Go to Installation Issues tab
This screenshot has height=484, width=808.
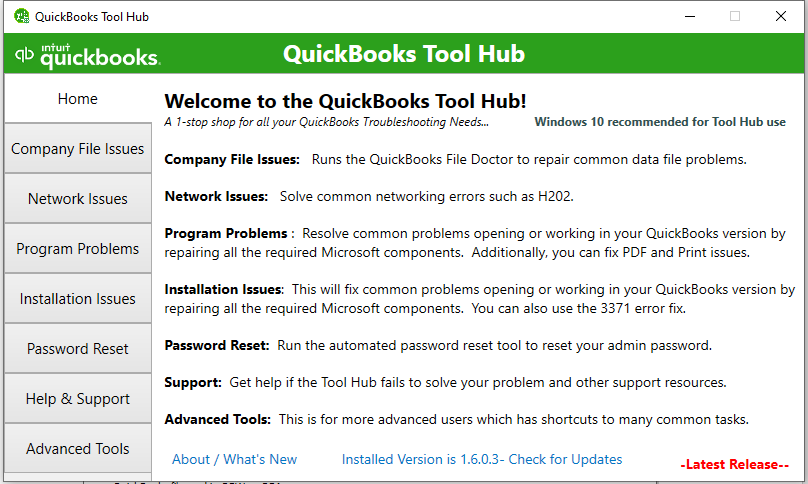point(77,299)
